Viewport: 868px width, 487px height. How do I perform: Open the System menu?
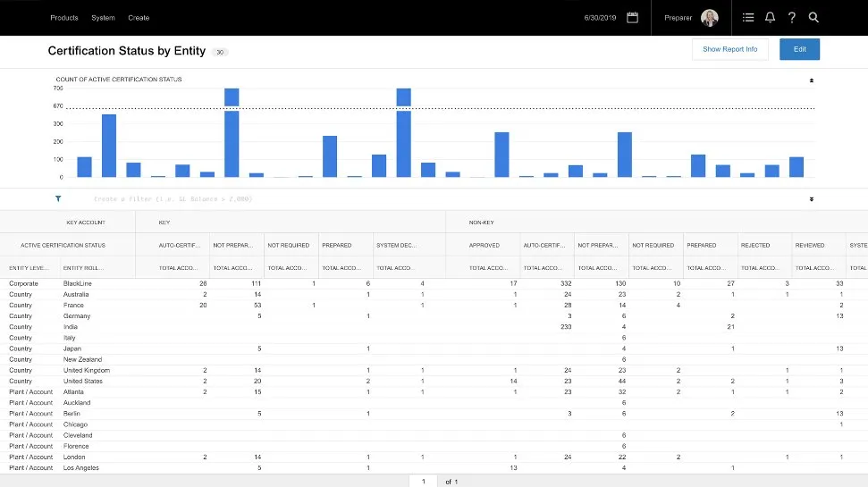tap(103, 18)
